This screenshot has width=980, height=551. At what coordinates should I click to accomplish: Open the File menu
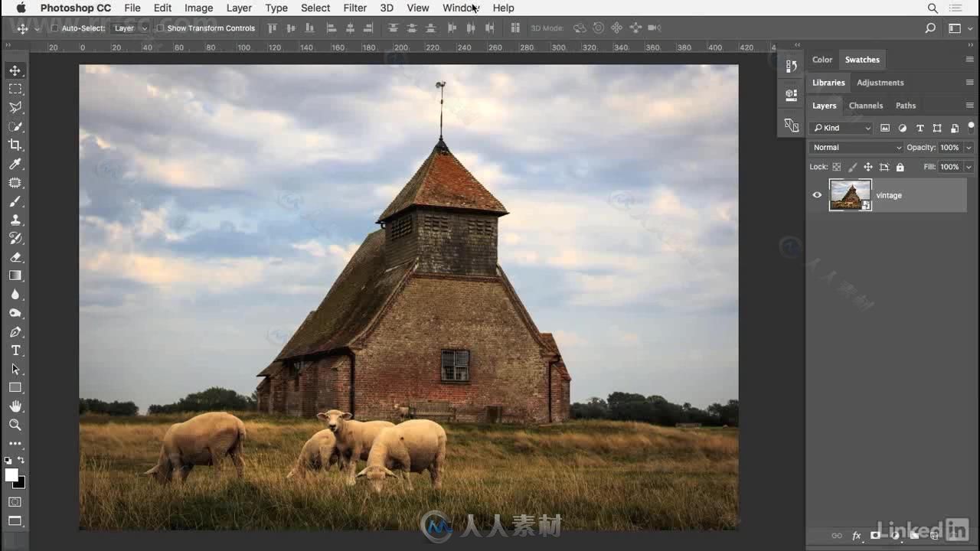(x=132, y=8)
